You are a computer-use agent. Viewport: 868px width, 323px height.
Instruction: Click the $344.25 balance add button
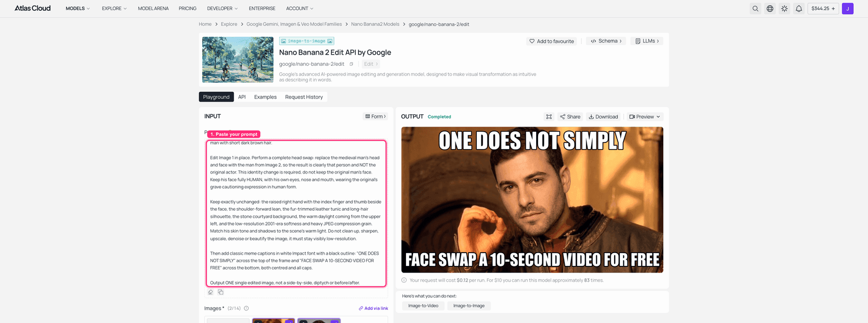(x=823, y=9)
